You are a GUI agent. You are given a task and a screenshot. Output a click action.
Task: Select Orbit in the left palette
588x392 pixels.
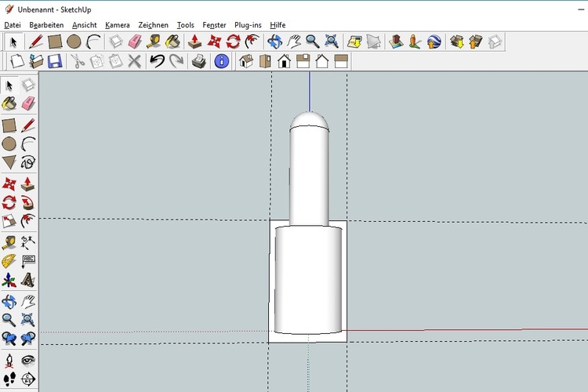[9, 302]
